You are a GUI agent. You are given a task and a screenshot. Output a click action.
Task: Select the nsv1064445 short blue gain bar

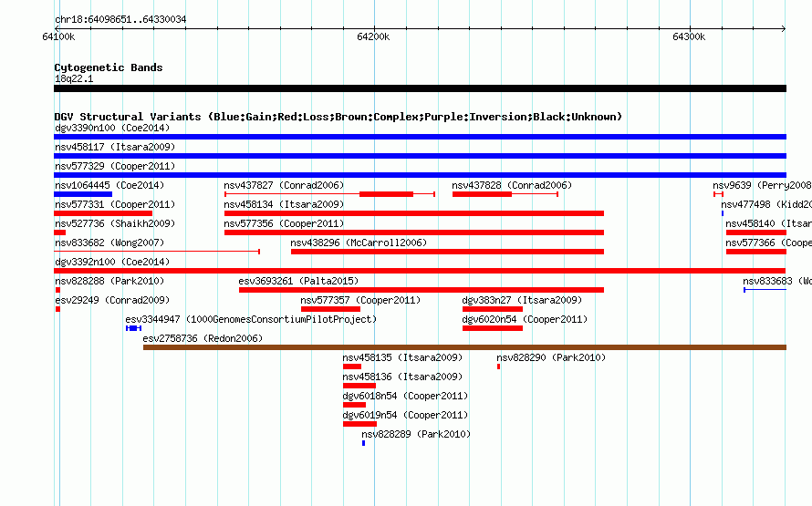83,194
